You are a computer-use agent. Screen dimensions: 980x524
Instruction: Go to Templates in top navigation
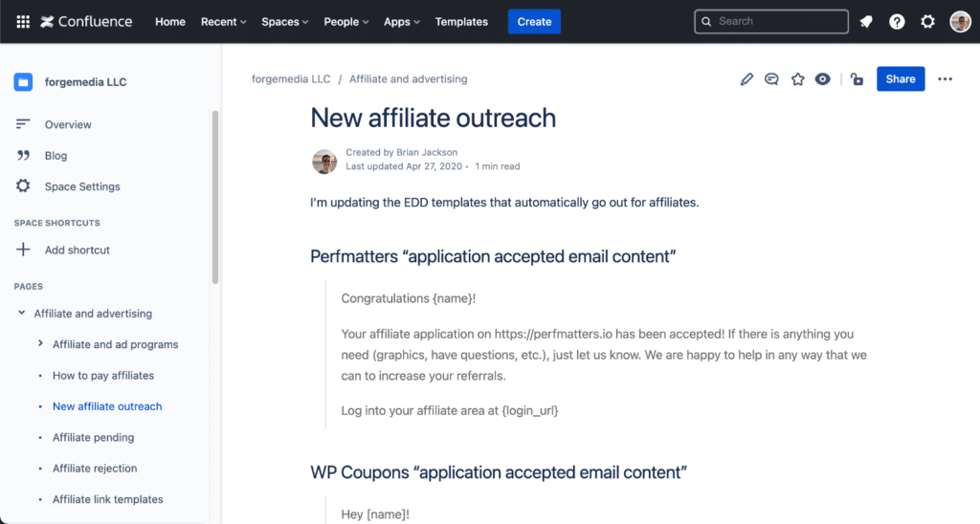pos(461,22)
